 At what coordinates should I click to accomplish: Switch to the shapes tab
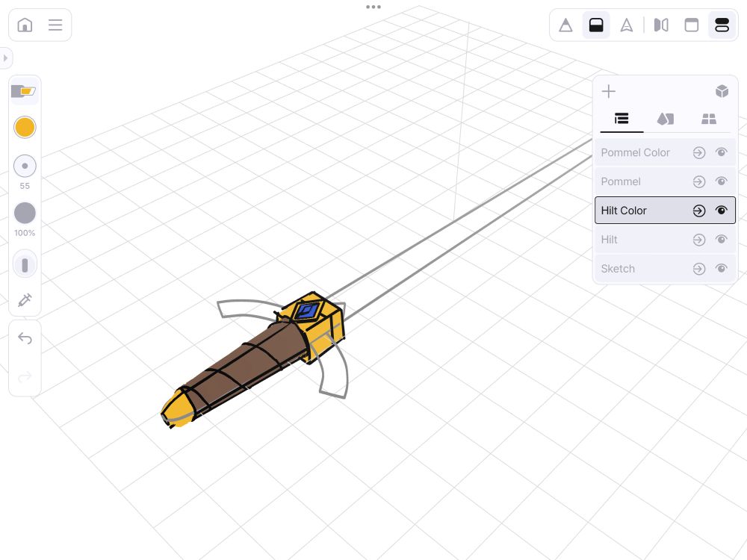pos(666,119)
